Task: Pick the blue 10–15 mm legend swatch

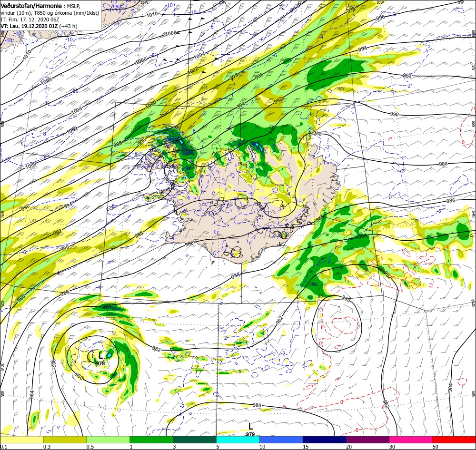Action: [281, 440]
